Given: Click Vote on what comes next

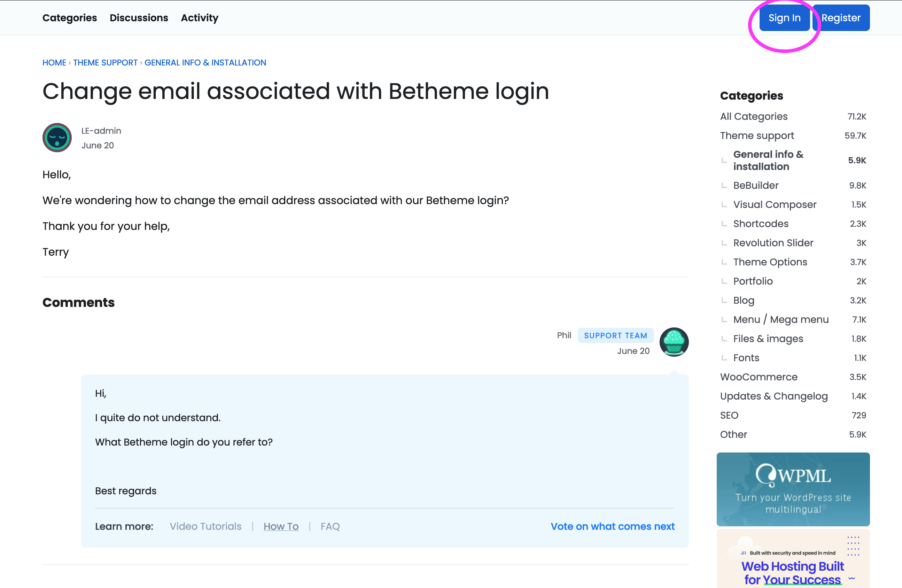Looking at the screenshot, I should [x=613, y=526].
